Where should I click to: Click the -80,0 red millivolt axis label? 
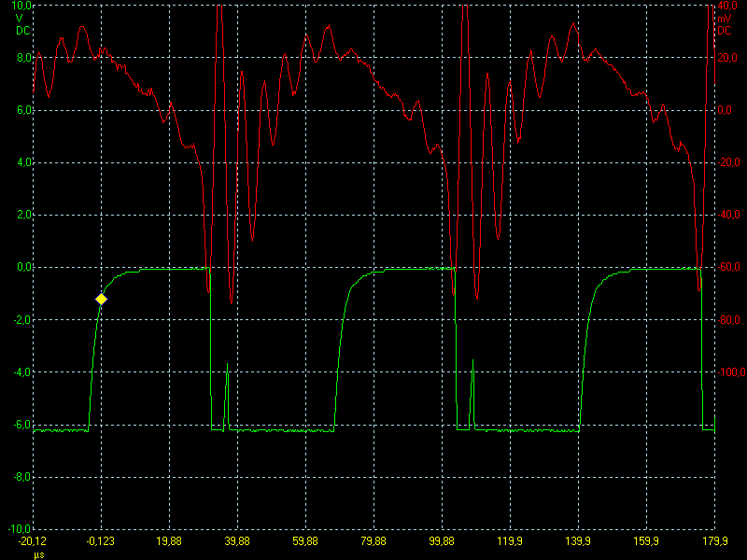point(729,319)
